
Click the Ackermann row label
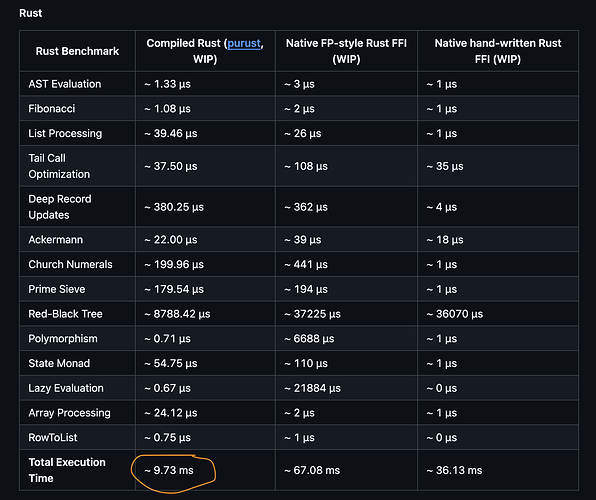[x=55, y=240]
